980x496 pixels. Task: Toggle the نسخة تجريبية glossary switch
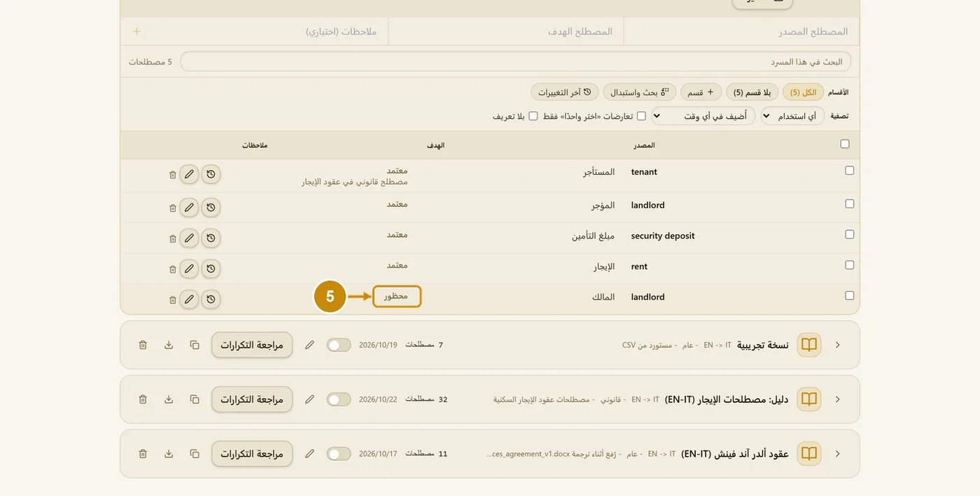[339, 345]
